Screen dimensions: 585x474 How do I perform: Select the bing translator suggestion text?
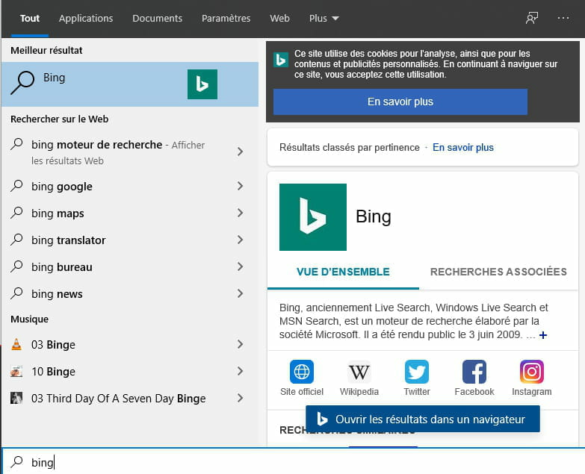click(69, 240)
